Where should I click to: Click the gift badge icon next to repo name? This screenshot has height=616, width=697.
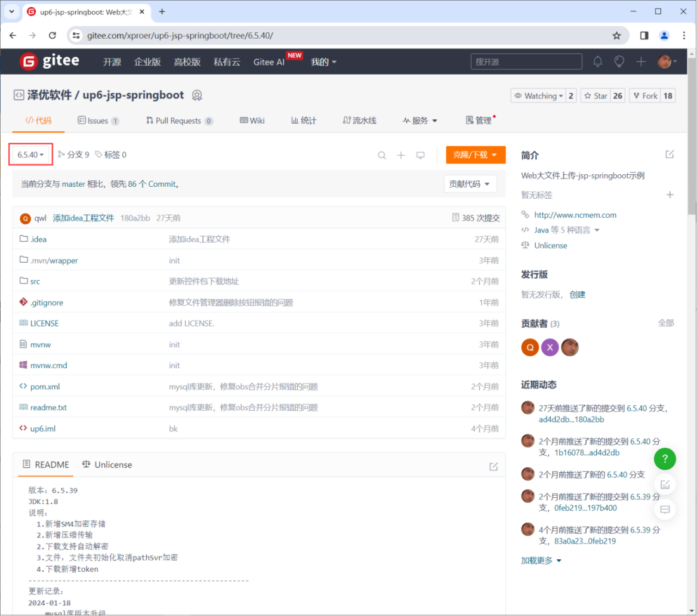coord(197,95)
